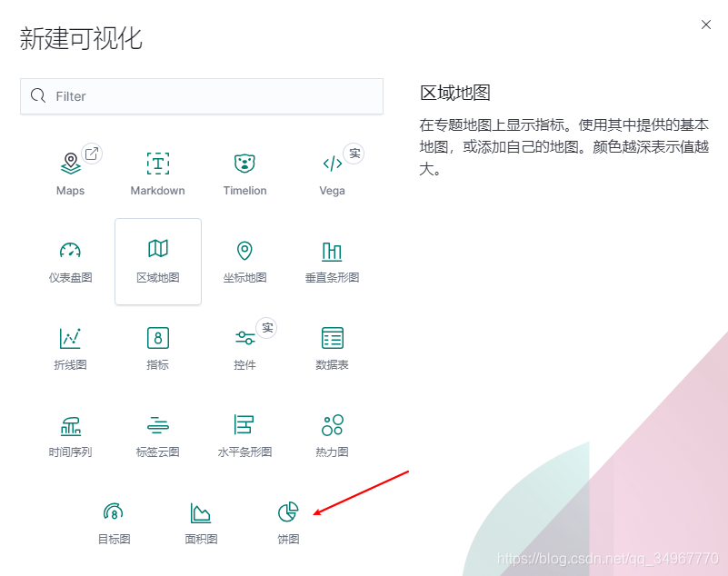
Task: Choose the 饼图 pie chart icon
Action: pyautogui.click(x=288, y=511)
